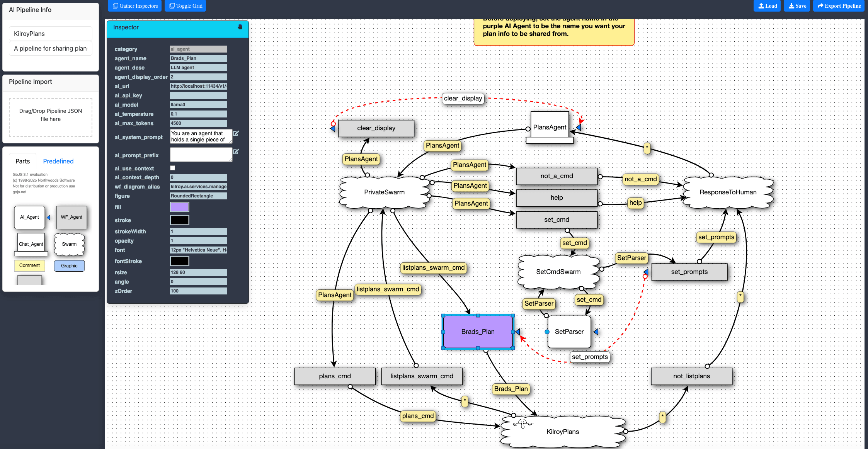868x449 pixels.
Task: Switch to the Parts tab
Action: (x=22, y=161)
